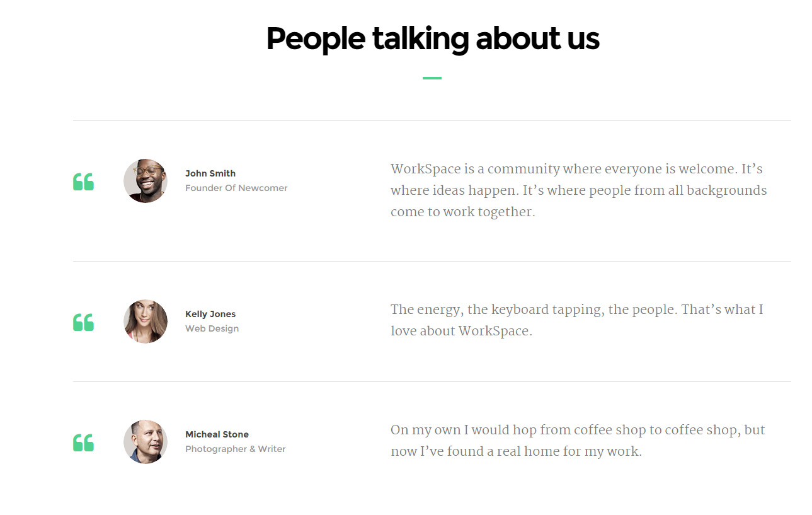Open Micheal Stone's round avatar photo
This screenshot has height=515, width=812.
[x=146, y=442]
